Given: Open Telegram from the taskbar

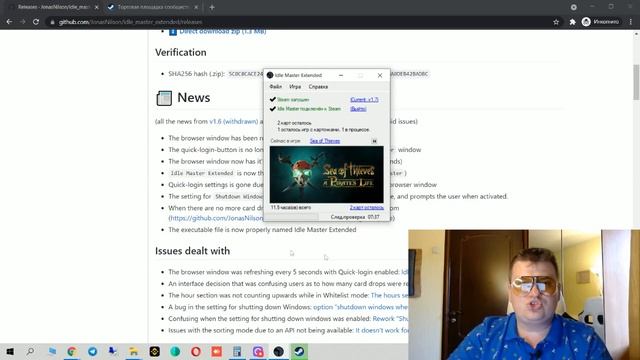Looking at the screenshot, I should click(x=93, y=351).
